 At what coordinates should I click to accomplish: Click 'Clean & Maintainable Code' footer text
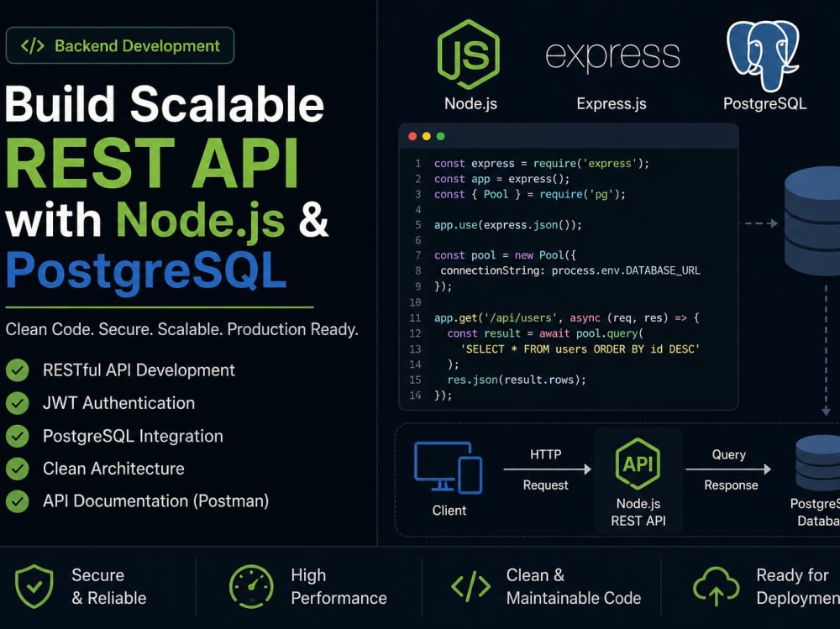click(x=573, y=587)
